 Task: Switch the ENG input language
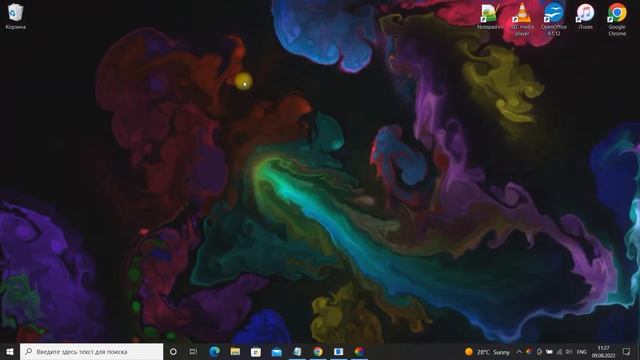pyautogui.click(x=582, y=351)
